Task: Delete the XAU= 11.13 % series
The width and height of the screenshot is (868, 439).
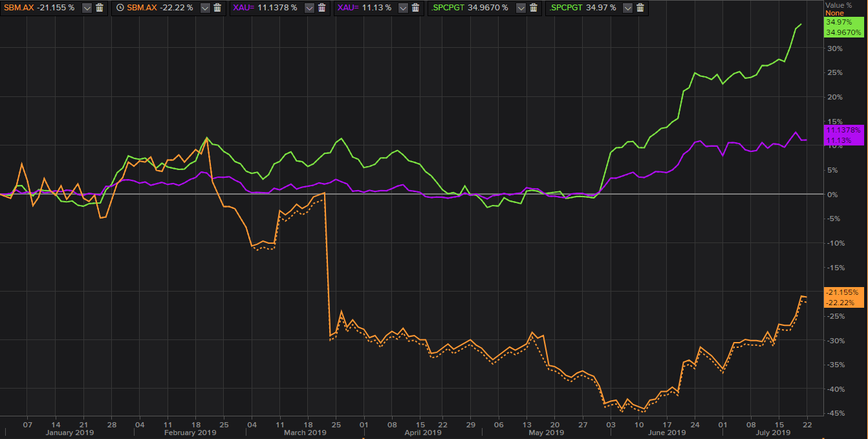Action: pyautogui.click(x=414, y=8)
